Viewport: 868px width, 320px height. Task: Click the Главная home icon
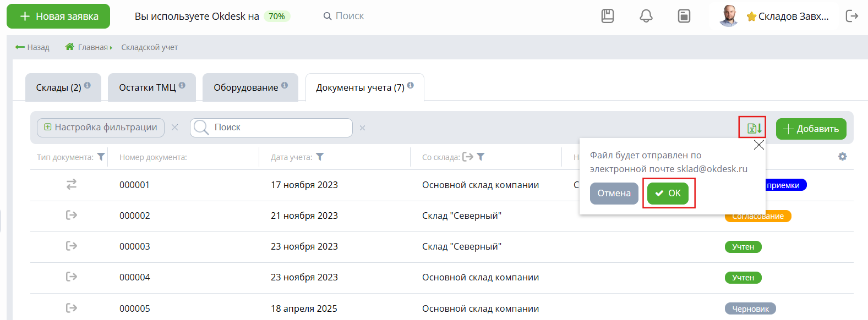pos(69,47)
